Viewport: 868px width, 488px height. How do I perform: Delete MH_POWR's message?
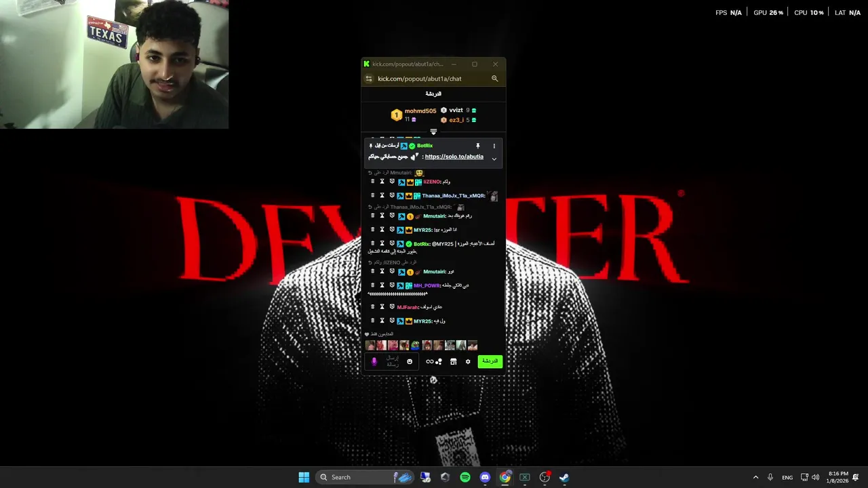click(372, 285)
